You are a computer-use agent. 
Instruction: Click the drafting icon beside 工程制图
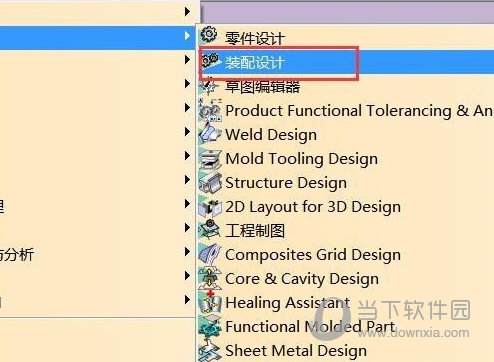[209, 230]
